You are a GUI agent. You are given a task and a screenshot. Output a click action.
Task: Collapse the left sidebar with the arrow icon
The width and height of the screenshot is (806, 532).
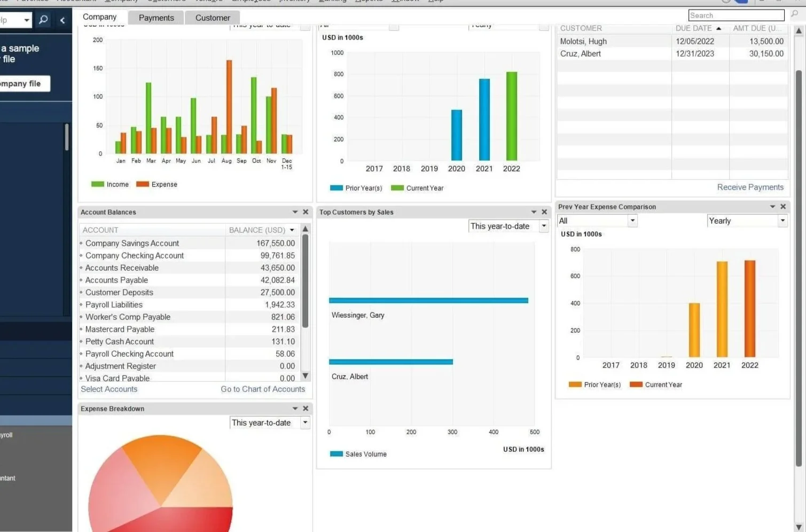tap(62, 20)
